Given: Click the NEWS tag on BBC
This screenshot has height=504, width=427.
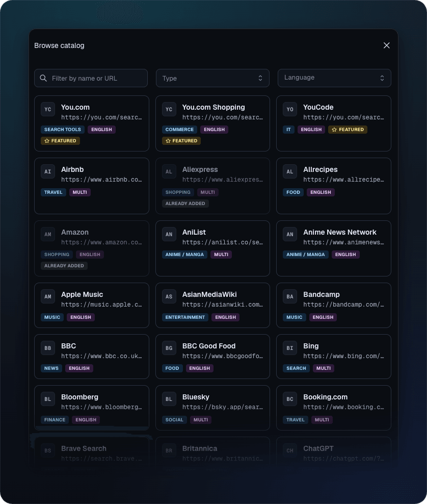Looking at the screenshot, I should pyautogui.click(x=51, y=368).
